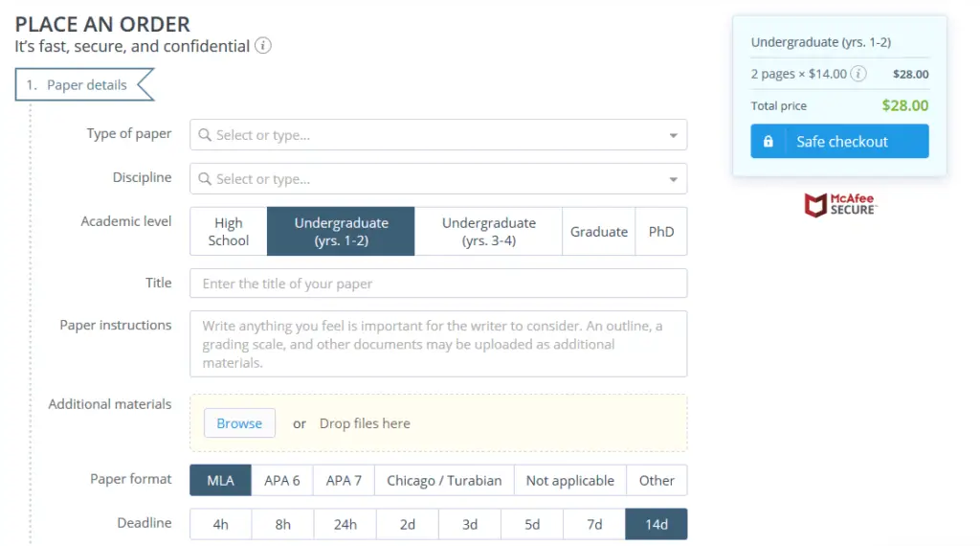Choose Undergraduate (yrs. 3-4) level

488,232
